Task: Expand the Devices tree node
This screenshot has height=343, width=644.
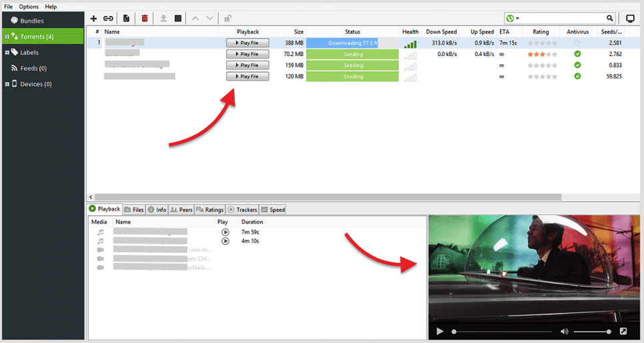Action: (7, 84)
